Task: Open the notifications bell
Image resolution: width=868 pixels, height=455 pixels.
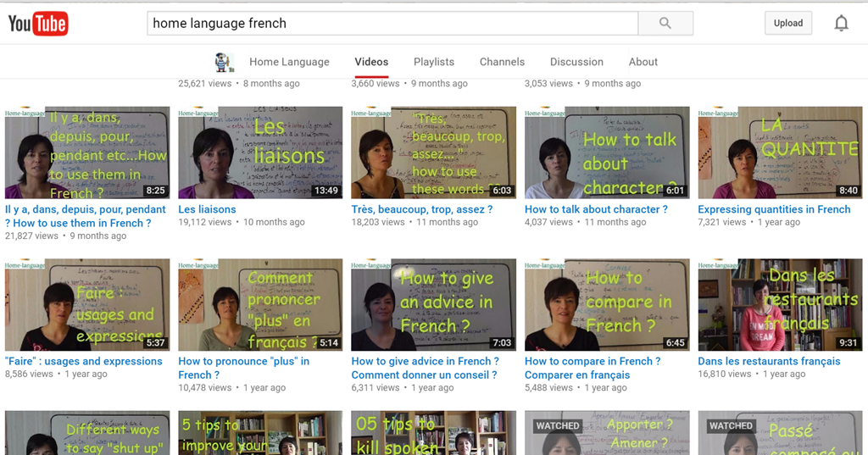Action: (x=841, y=23)
